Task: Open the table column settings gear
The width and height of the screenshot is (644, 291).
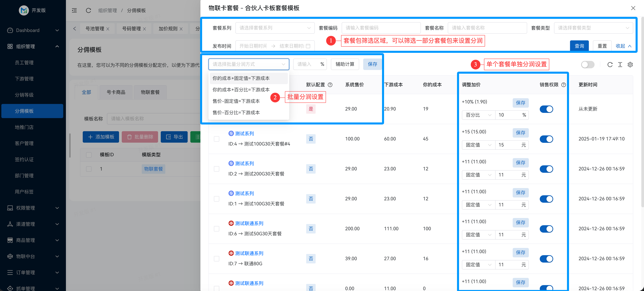Action: point(630,64)
